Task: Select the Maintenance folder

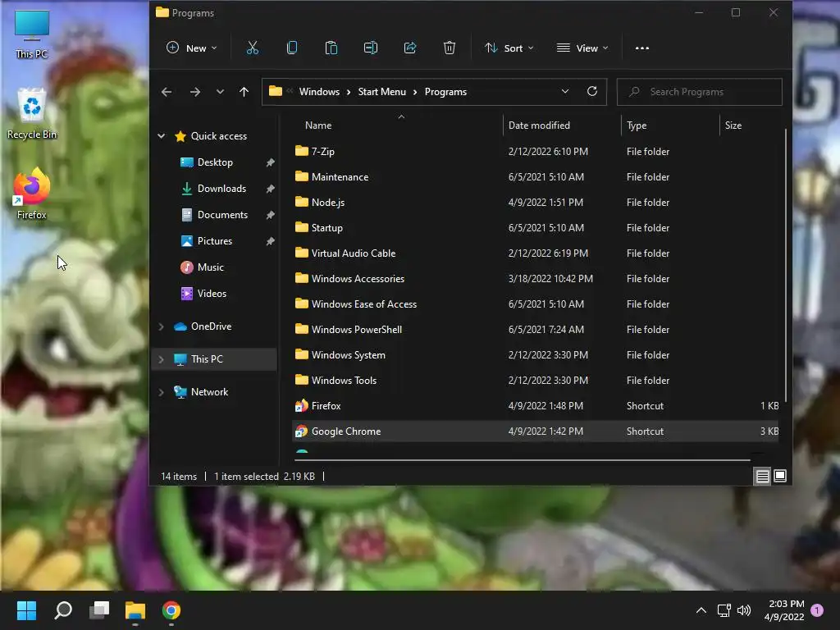Action: point(536,177)
